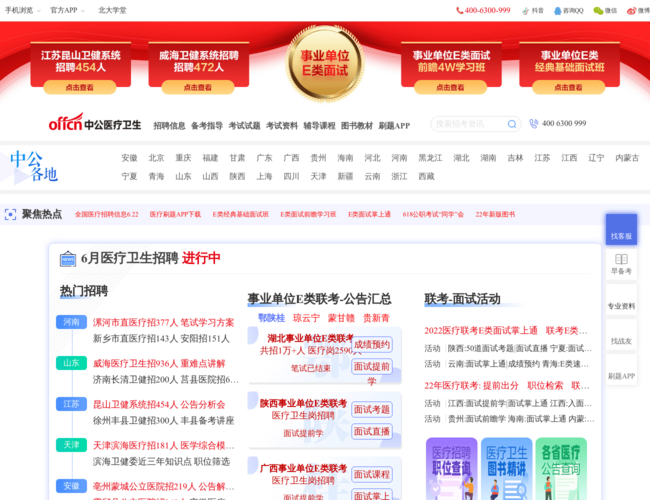Click the 河南 region tag
The height and width of the screenshot is (500, 650).
point(71,322)
